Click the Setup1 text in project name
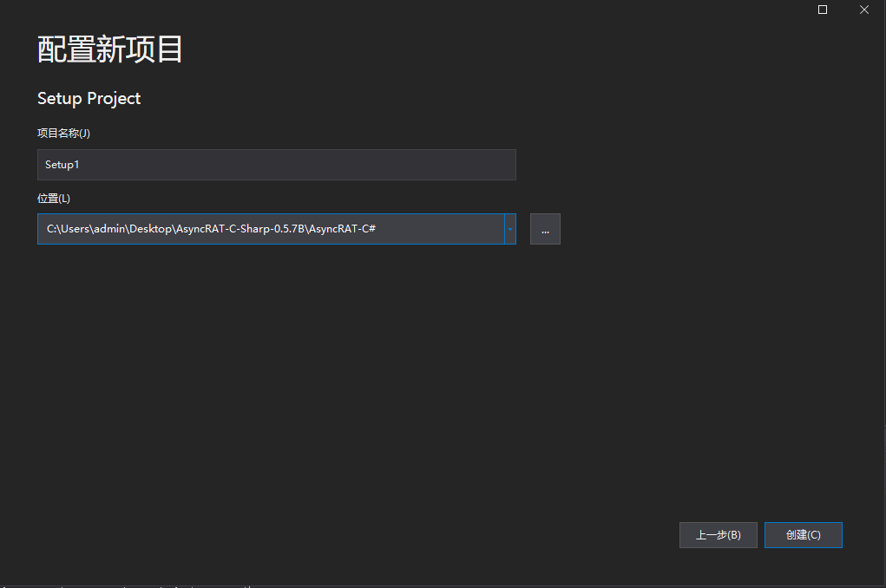 coord(63,165)
